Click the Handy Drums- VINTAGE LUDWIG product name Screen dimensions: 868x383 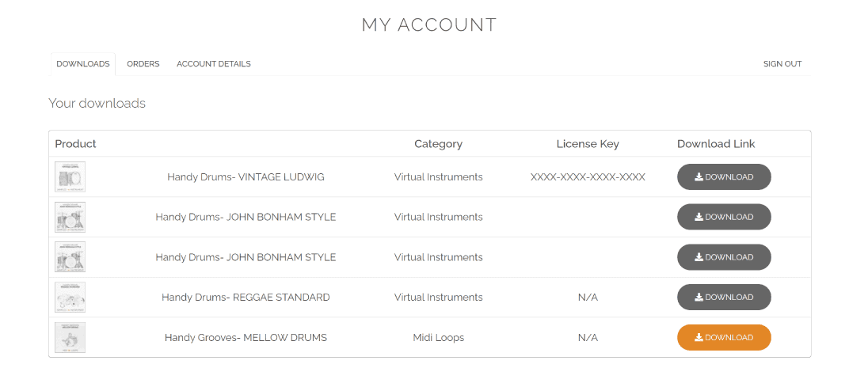tap(246, 177)
